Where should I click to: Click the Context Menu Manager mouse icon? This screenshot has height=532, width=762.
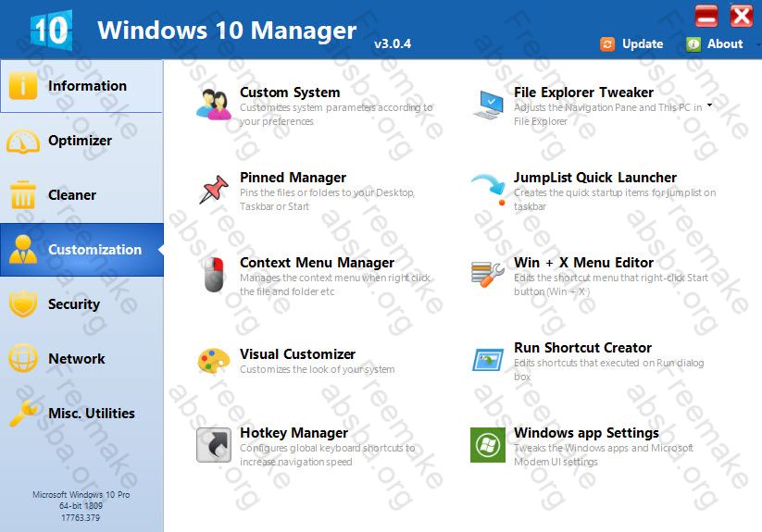click(214, 275)
